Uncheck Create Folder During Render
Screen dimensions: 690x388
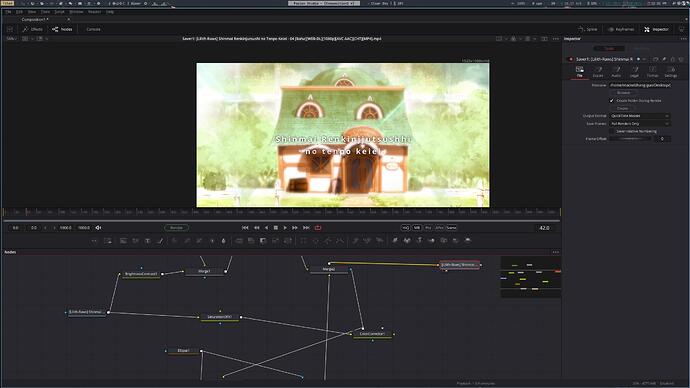pos(612,101)
